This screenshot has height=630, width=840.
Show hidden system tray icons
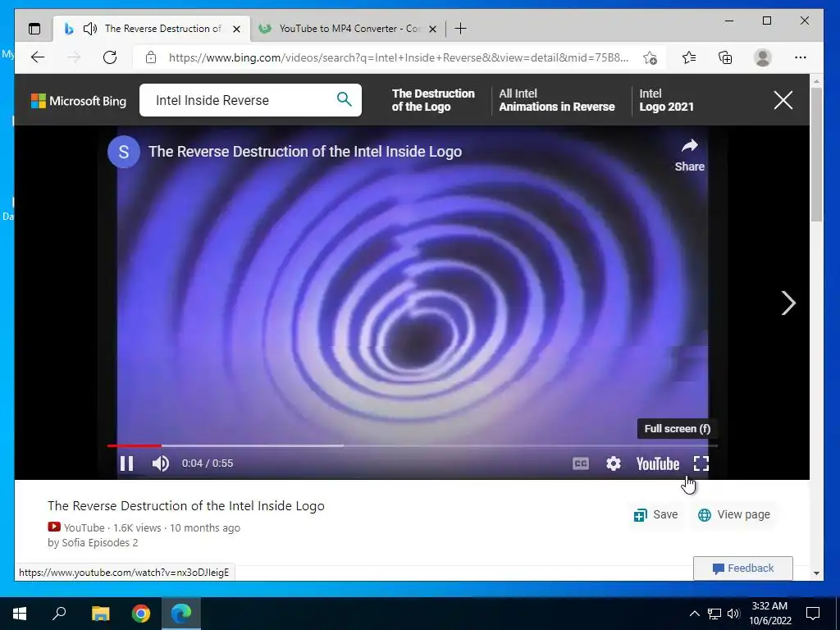tap(694, 614)
